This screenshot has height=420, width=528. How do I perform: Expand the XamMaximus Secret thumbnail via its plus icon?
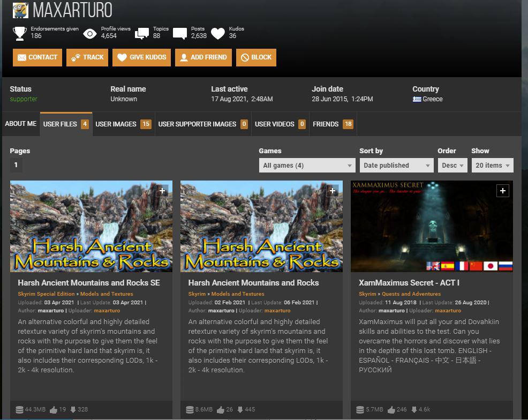tap(502, 190)
